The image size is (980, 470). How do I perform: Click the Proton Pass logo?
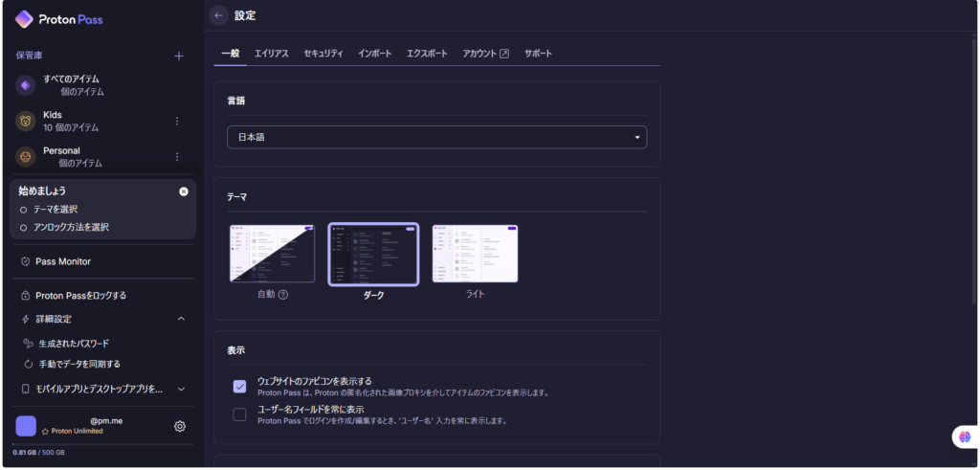(x=59, y=18)
